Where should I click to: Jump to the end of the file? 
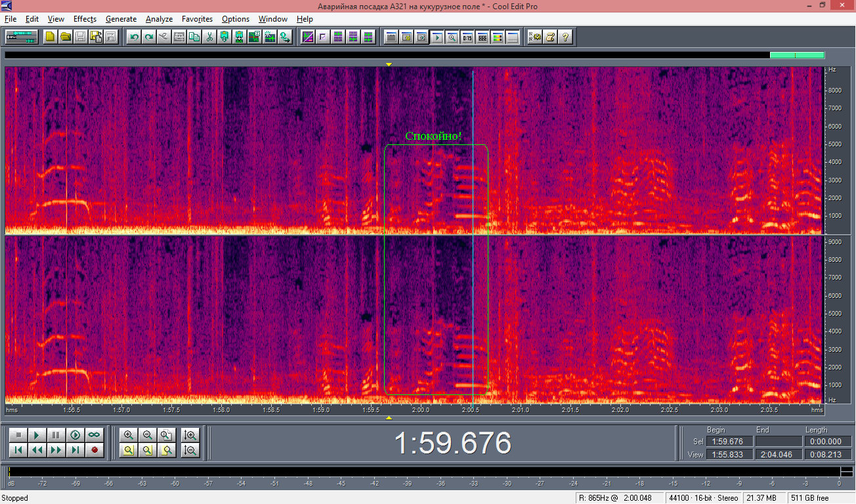coord(75,450)
